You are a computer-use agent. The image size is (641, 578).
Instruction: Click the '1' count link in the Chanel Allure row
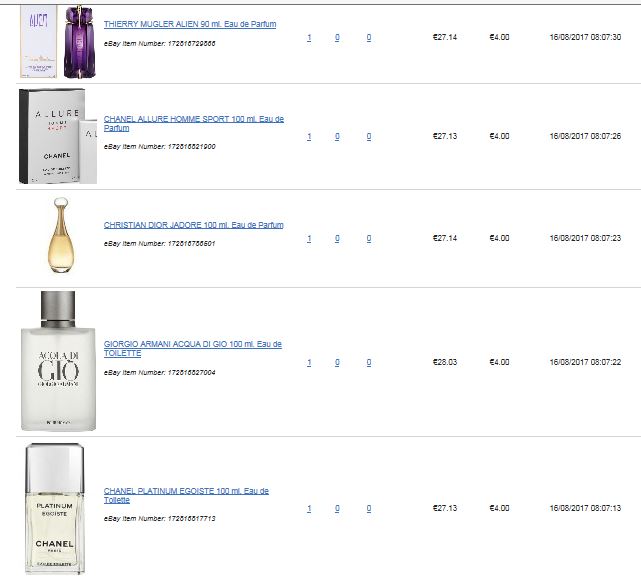click(x=309, y=137)
